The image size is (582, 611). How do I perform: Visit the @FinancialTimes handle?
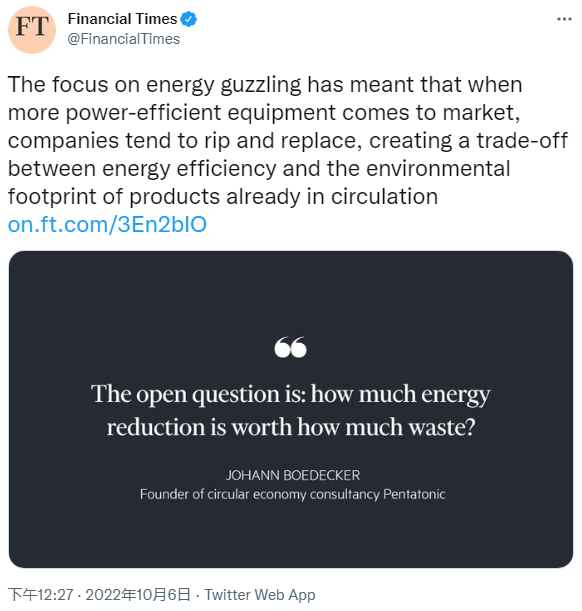coord(123,39)
